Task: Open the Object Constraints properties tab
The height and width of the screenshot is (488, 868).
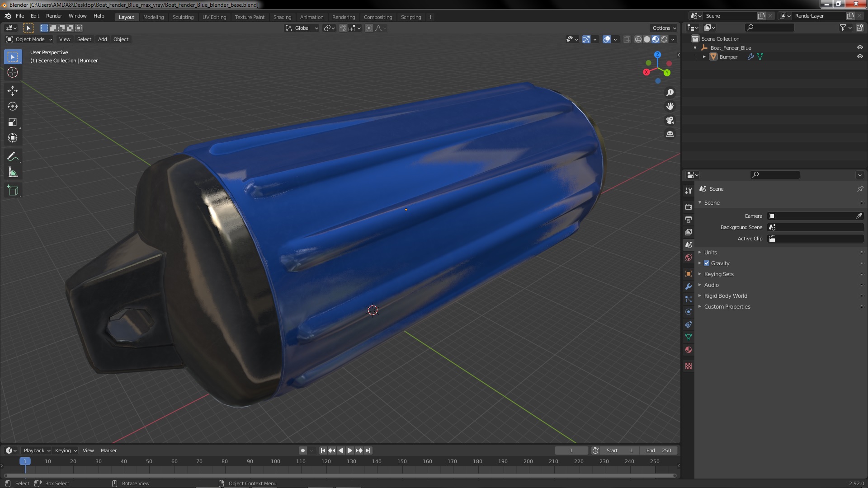Action: pyautogui.click(x=689, y=324)
